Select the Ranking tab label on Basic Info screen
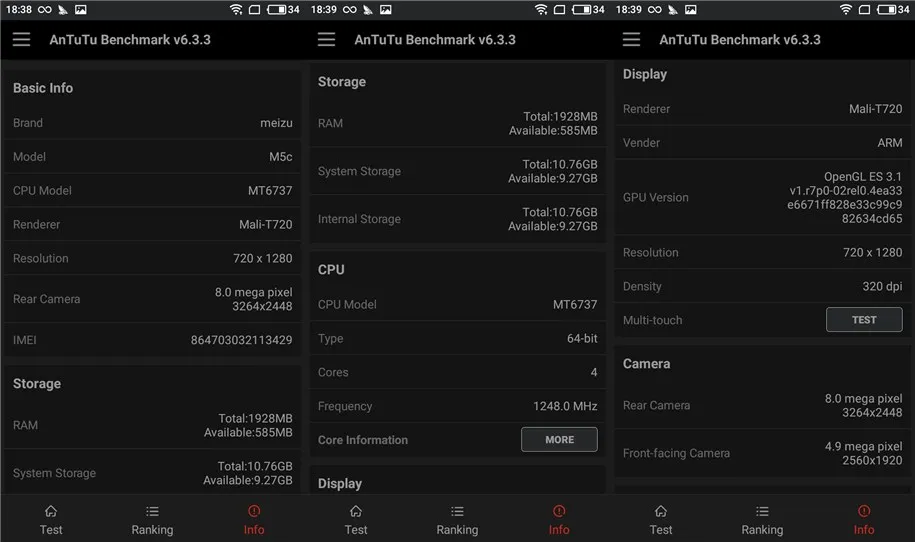The width and height of the screenshot is (915, 542). point(152,530)
